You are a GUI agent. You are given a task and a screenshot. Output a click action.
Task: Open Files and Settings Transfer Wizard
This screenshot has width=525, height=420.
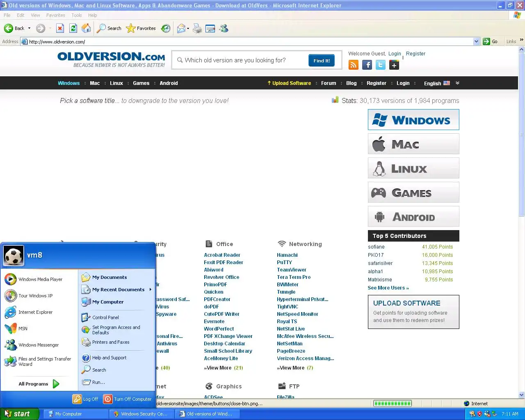tap(39, 361)
